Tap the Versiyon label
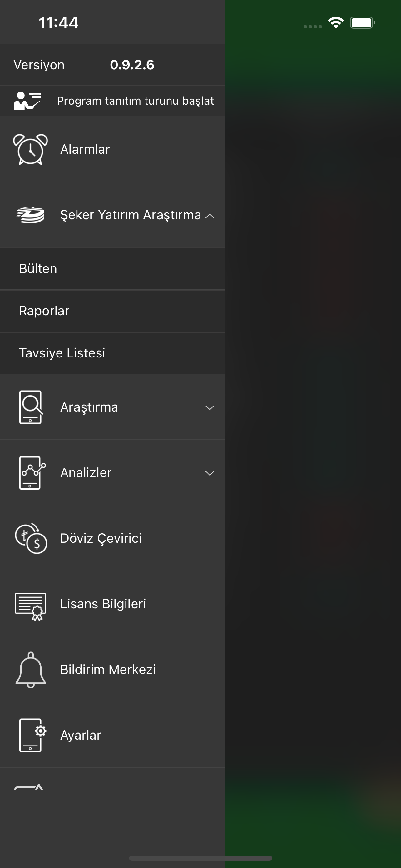Image resolution: width=401 pixels, height=868 pixels. pyautogui.click(x=39, y=65)
